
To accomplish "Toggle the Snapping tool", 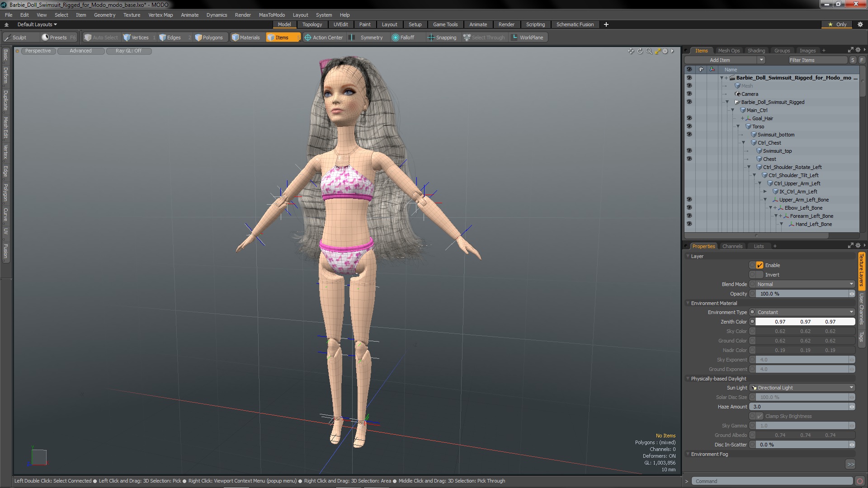I will [442, 38].
